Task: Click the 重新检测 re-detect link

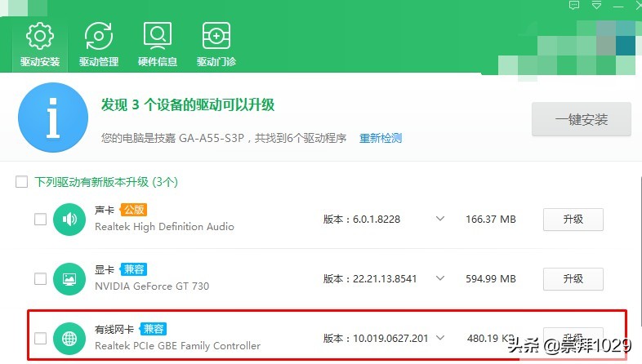Action: pyautogui.click(x=381, y=138)
